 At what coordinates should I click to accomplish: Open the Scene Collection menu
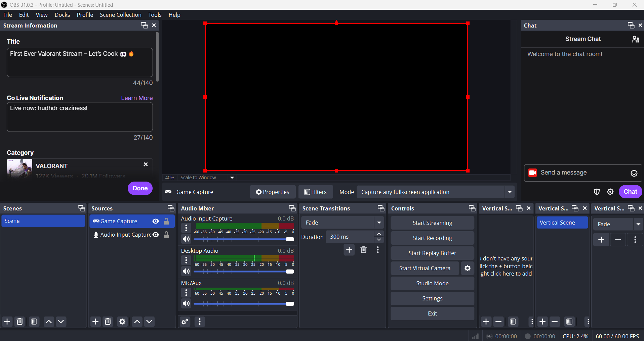120,15
